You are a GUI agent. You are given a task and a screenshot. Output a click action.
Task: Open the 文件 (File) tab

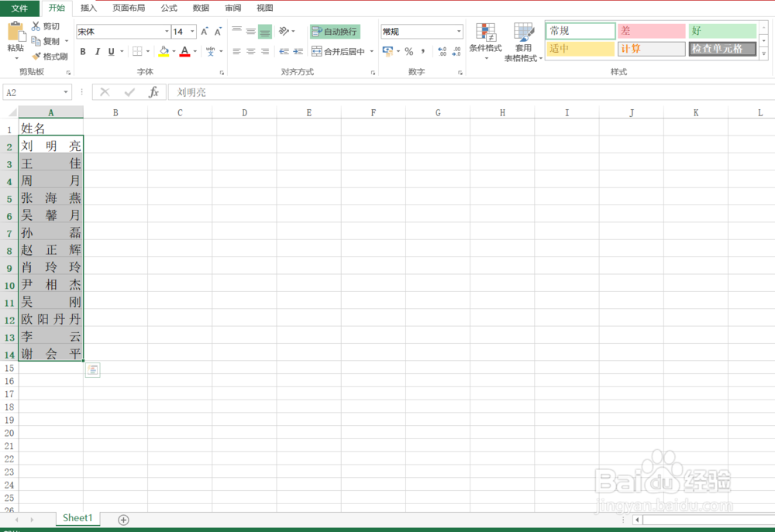click(19, 8)
